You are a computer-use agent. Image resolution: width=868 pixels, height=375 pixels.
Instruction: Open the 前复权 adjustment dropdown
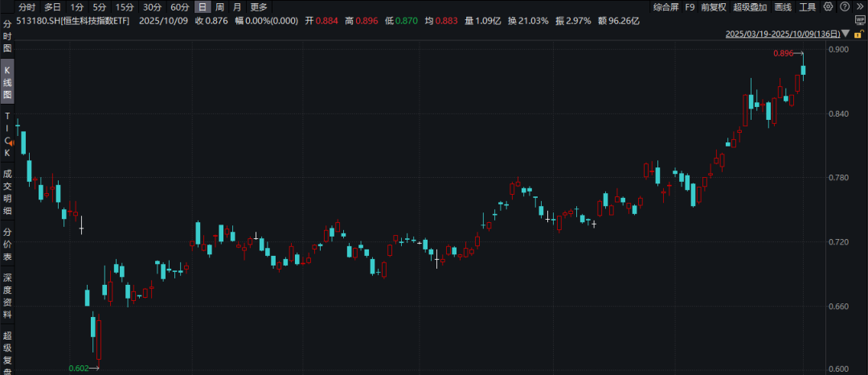point(711,7)
